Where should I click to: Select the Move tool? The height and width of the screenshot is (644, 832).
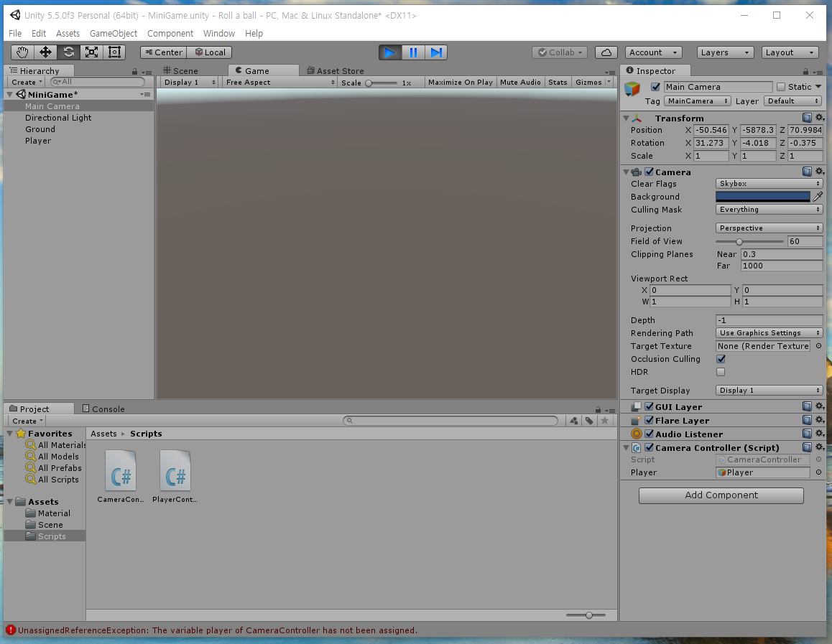45,52
